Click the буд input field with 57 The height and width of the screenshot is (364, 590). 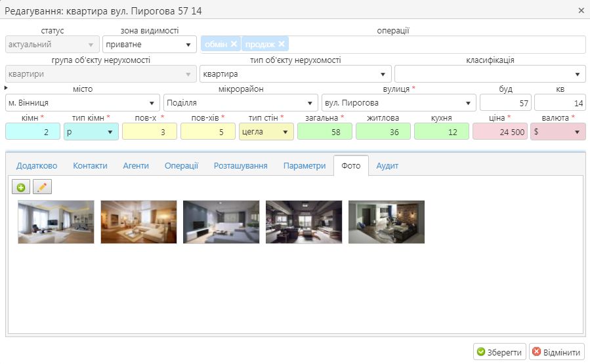[505, 103]
